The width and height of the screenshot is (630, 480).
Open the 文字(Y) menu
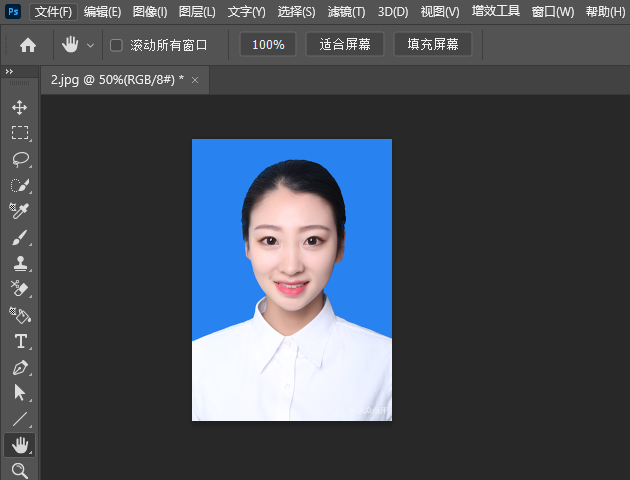coord(246,12)
